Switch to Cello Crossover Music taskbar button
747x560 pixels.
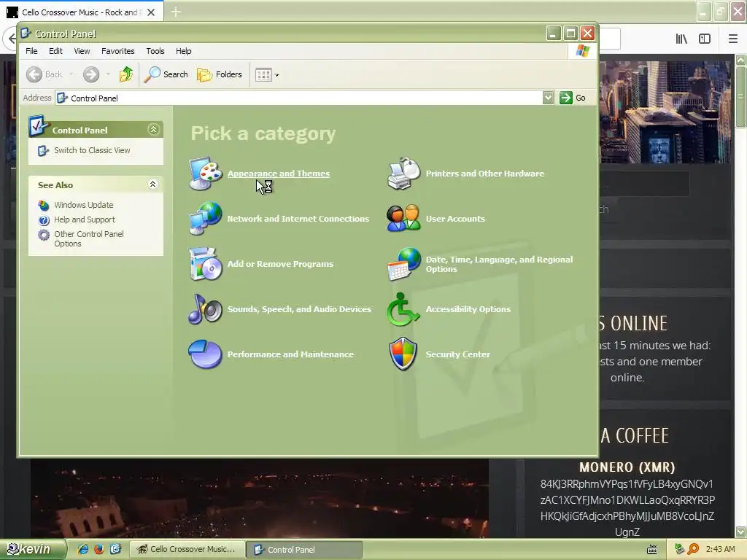(x=187, y=550)
